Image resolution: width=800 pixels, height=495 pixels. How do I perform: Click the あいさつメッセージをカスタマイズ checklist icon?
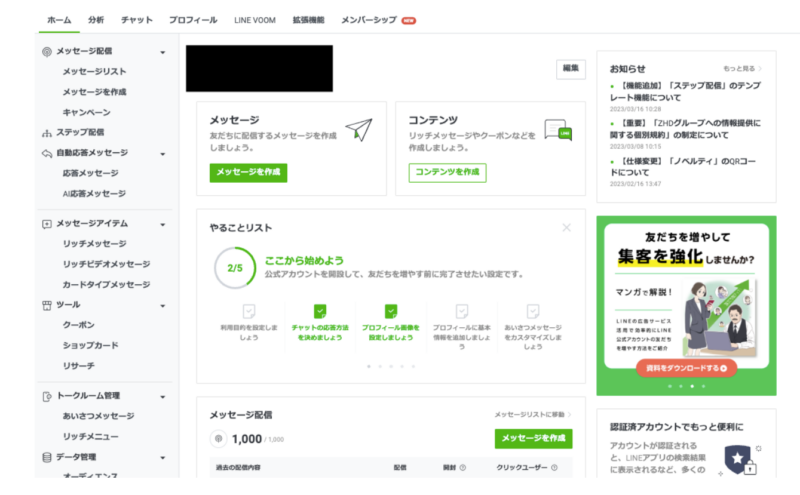click(x=533, y=311)
